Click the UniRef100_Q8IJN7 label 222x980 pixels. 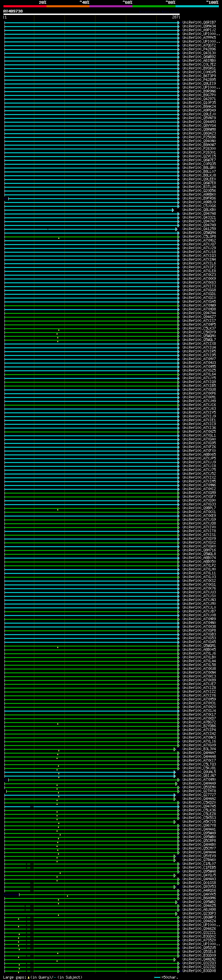[x=199, y=776]
